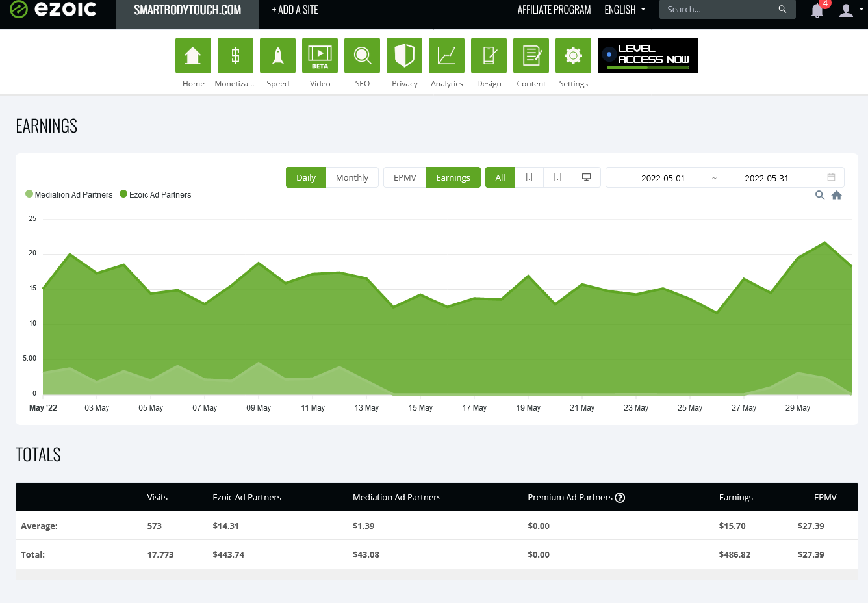Viewport: 868px width, 603px height.
Task: Edit the end date 2022-05-31
Action: (x=767, y=178)
